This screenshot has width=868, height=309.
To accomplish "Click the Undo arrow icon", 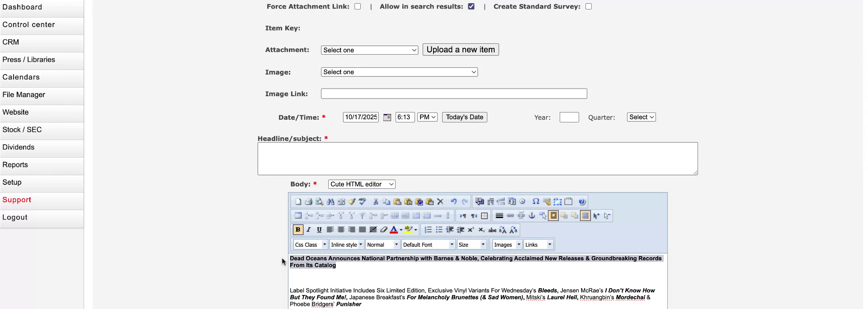I will [454, 202].
